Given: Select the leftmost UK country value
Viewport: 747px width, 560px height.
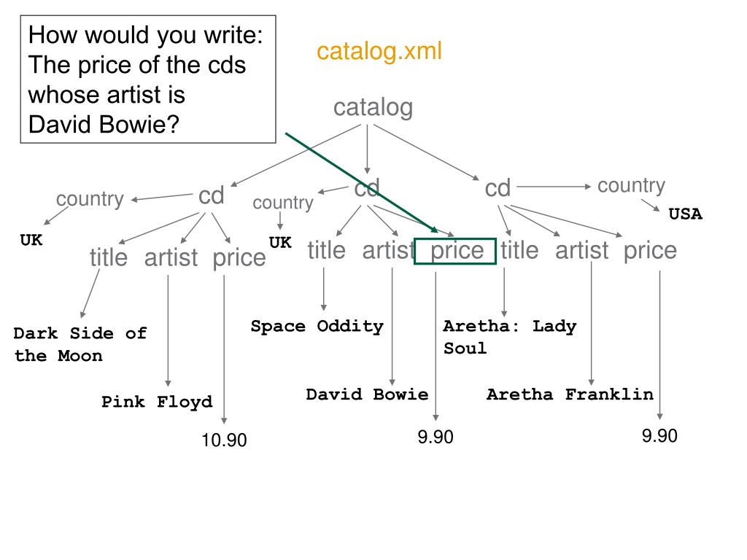Looking at the screenshot, I should pyautogui.click(x=31, y=240).
